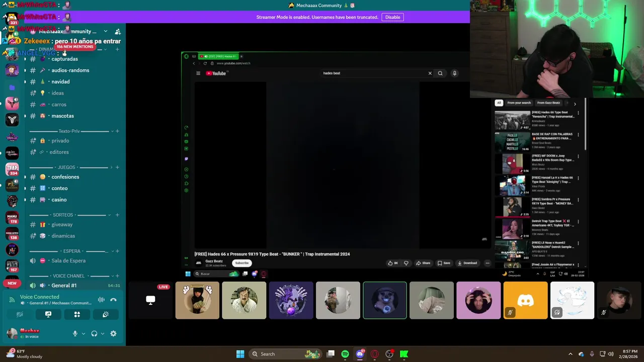Collapse the Texto-Priv category
Viewport: 644px width, 362px height.
(x=69, y=131)
